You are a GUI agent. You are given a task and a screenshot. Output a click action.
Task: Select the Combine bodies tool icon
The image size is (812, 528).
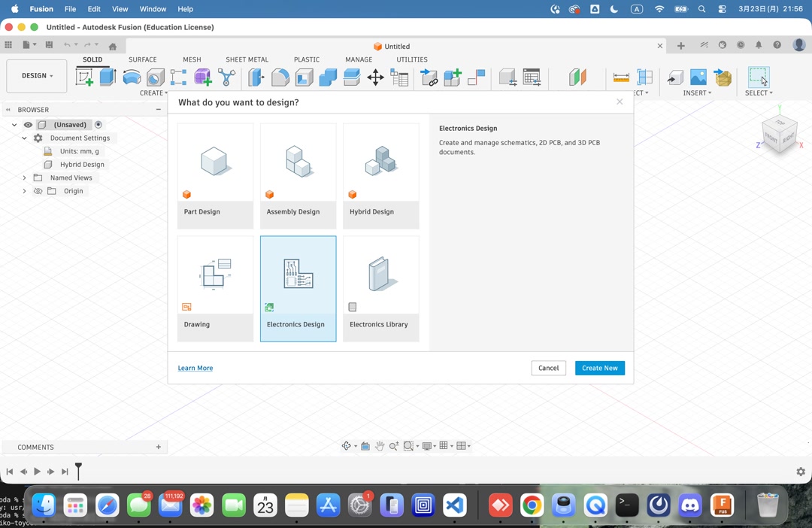tap(328, 77)
